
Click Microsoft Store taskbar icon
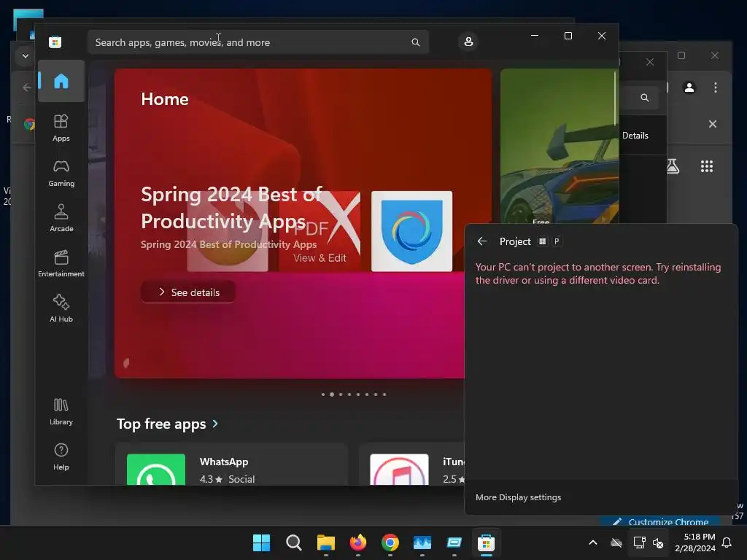click(486, 542)
